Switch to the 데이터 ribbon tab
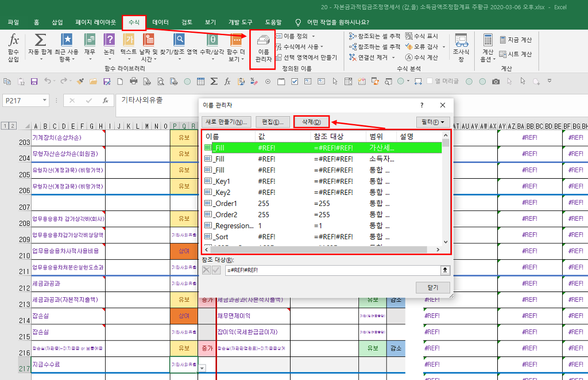 (160, 22)
